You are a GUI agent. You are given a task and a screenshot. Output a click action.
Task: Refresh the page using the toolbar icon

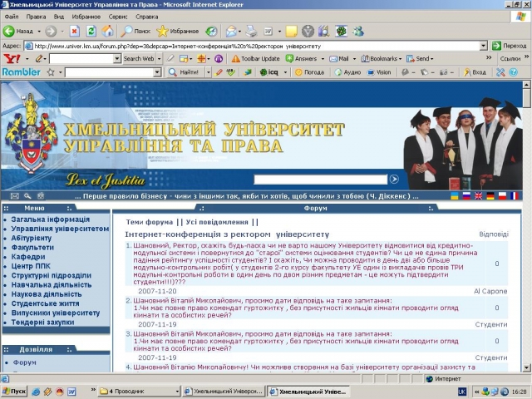[91, 31]
